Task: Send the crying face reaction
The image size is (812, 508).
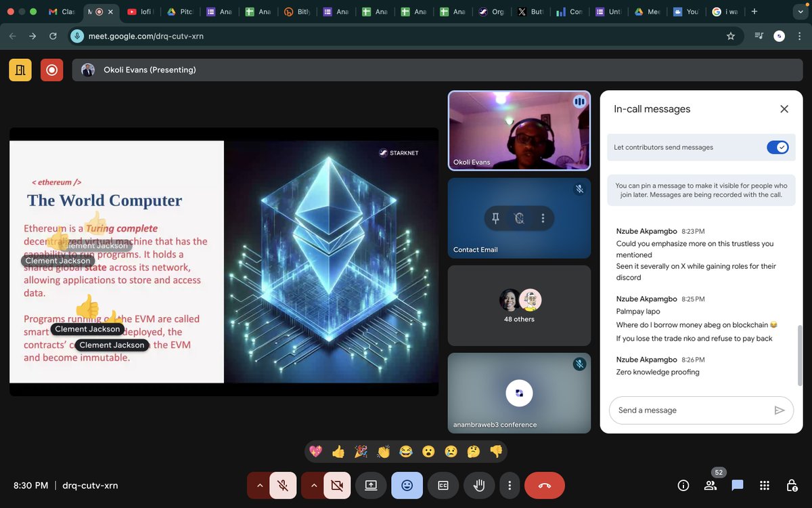Action: 451,451
